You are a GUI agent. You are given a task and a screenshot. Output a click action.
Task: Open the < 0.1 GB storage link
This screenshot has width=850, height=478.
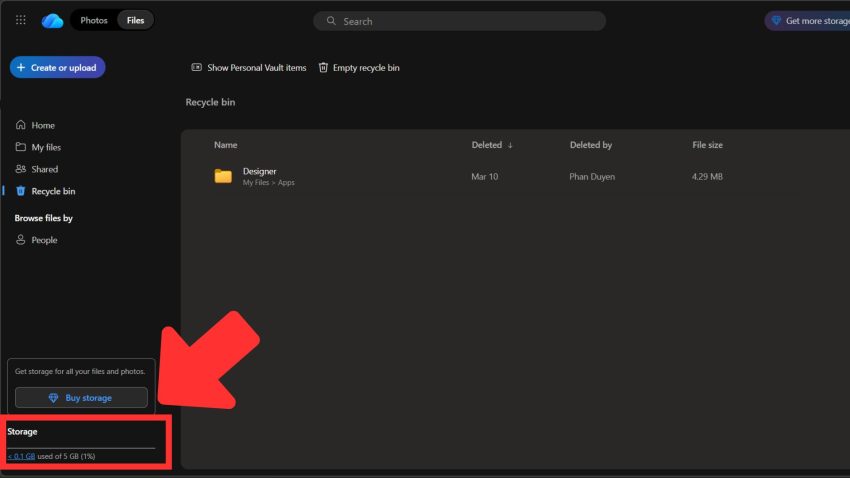point(21,456)
